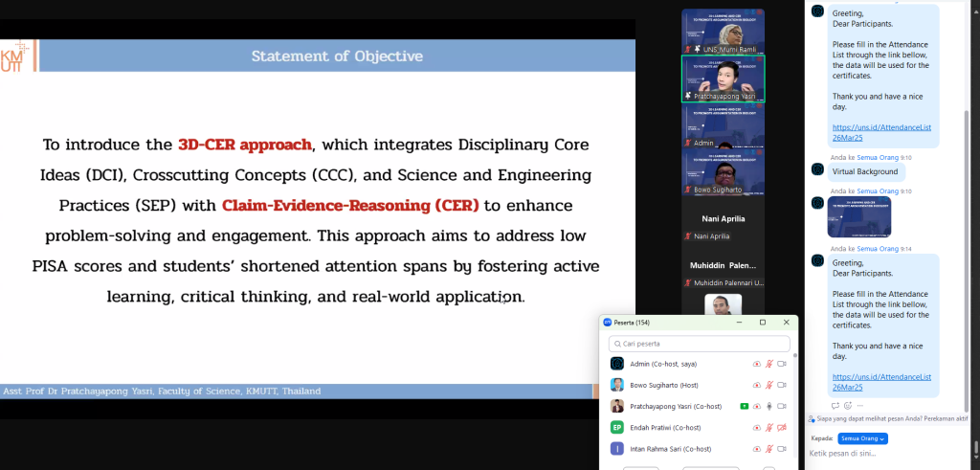Click the add emoji reaction icon below last message

[848, 406]
